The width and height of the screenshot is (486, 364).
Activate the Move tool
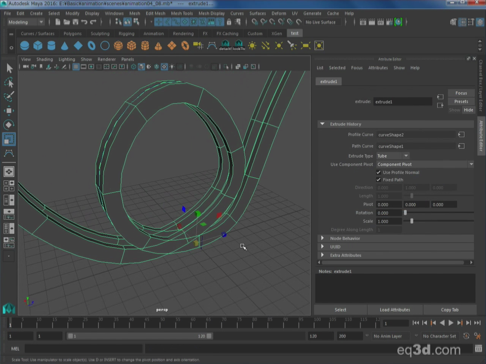pos(9,110)
